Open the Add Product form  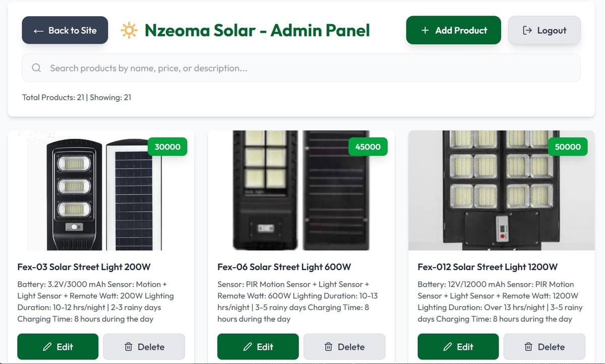[x=453, y=30]
